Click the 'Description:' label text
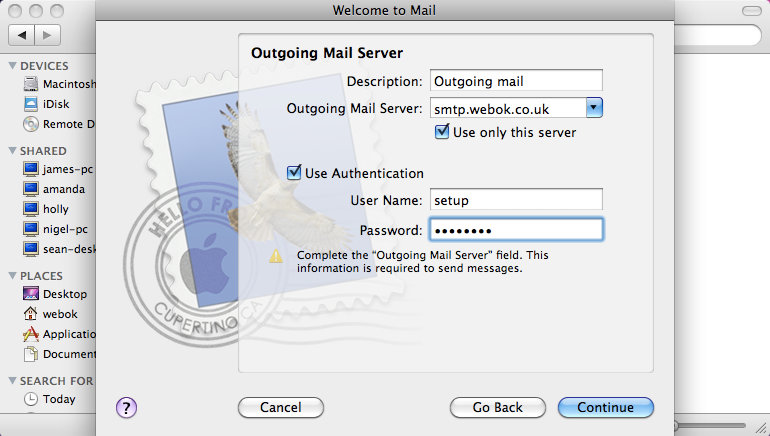The height and width of the screenshot is (436, 770). pyautogui.click(x=385, y=82)
